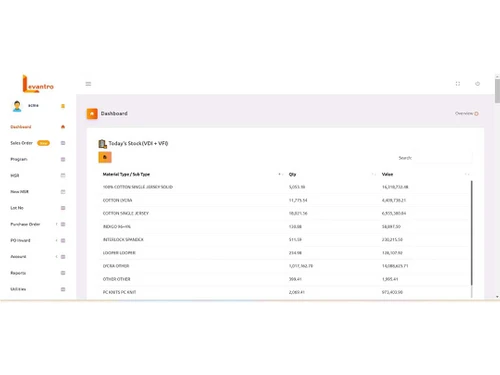Sort by Material Type / Sub Type column arrow
The width and height of the screenshot is (500, 375).
(280, 174)
